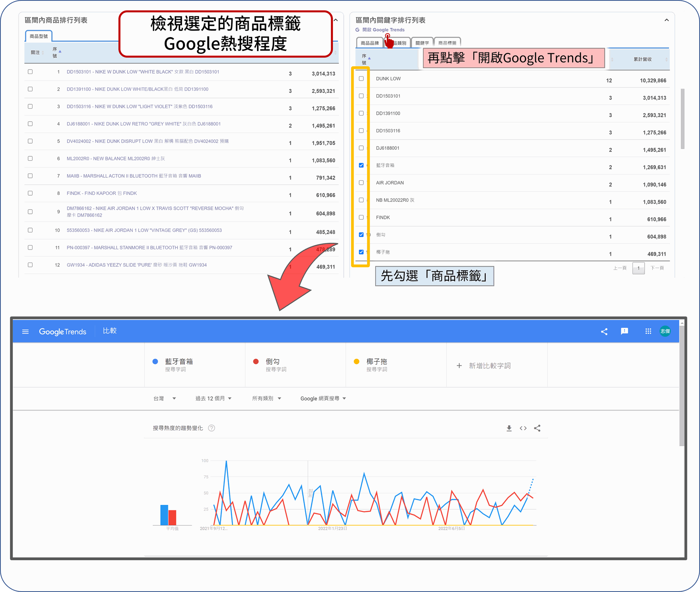Click the red 倒勾 search term chip
This screenshot has width=700, height=592.
click(x=295, y=365)
